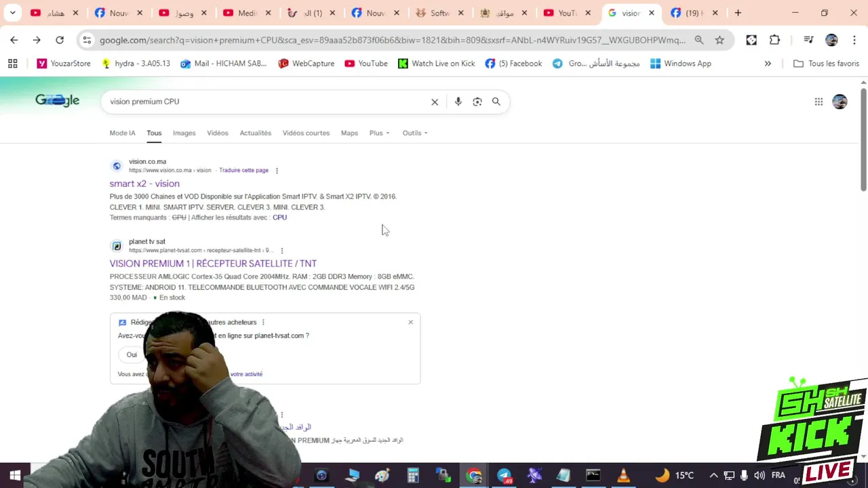Open VISION PREMIUM 1 récepteur satellite result
This screenshot has width=868, height=488.
pos(213,264)
